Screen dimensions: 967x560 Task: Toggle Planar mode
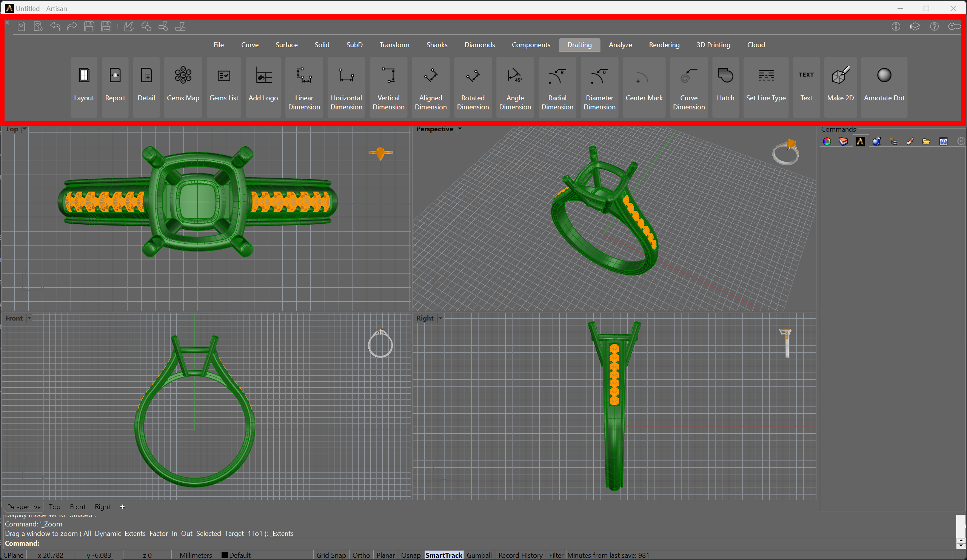(385, 555)
